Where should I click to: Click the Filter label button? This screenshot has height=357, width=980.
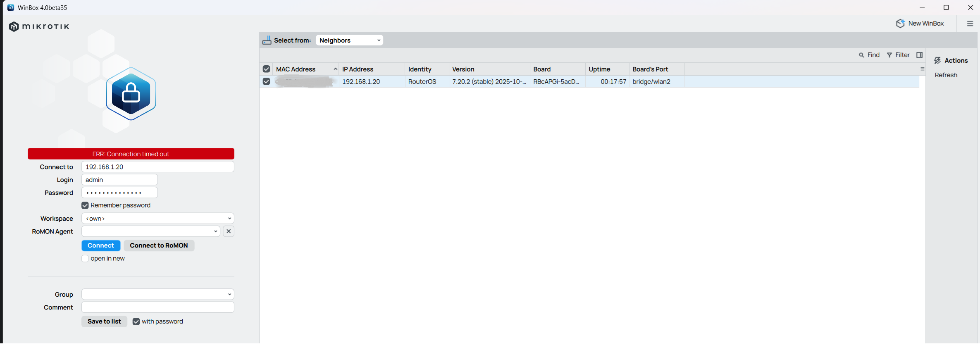tap(902, 55)
